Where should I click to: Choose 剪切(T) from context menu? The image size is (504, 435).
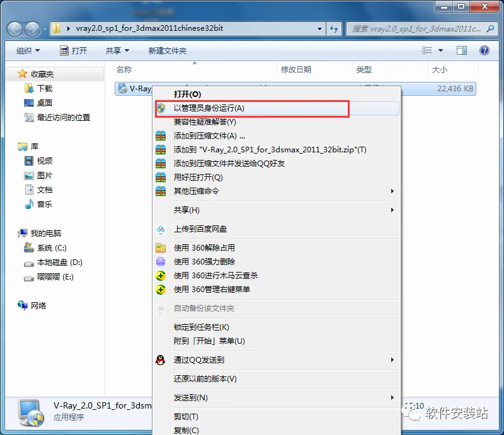tap(277, 417)
